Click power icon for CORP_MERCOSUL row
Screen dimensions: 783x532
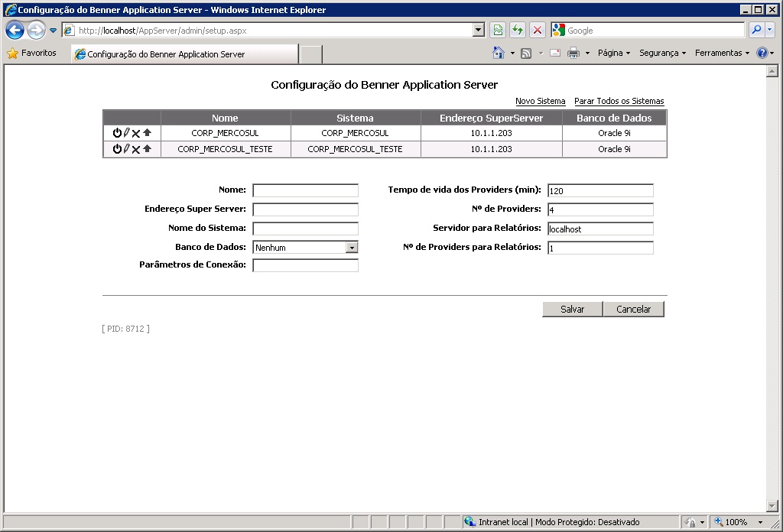(x=117, y=133)
